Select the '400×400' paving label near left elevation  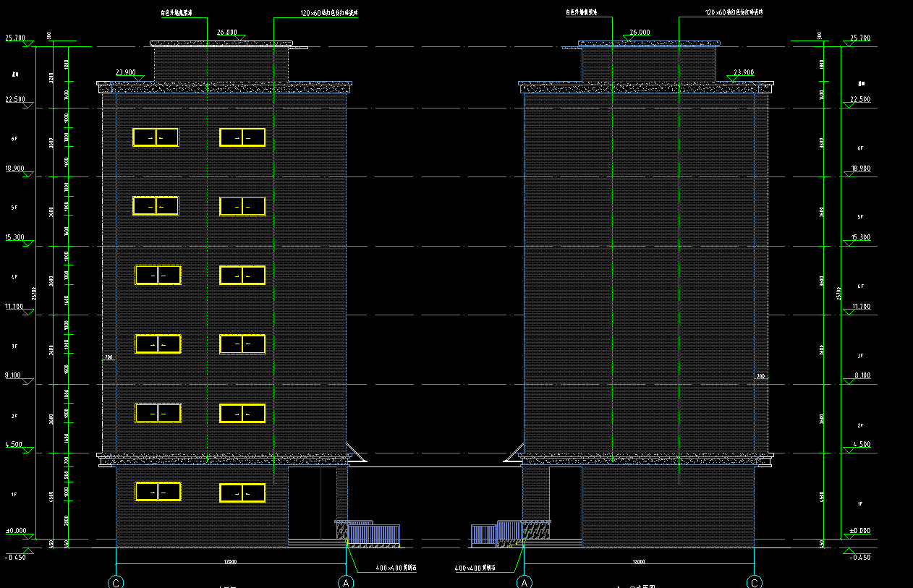pyautogui.click(x=396, y=568)
